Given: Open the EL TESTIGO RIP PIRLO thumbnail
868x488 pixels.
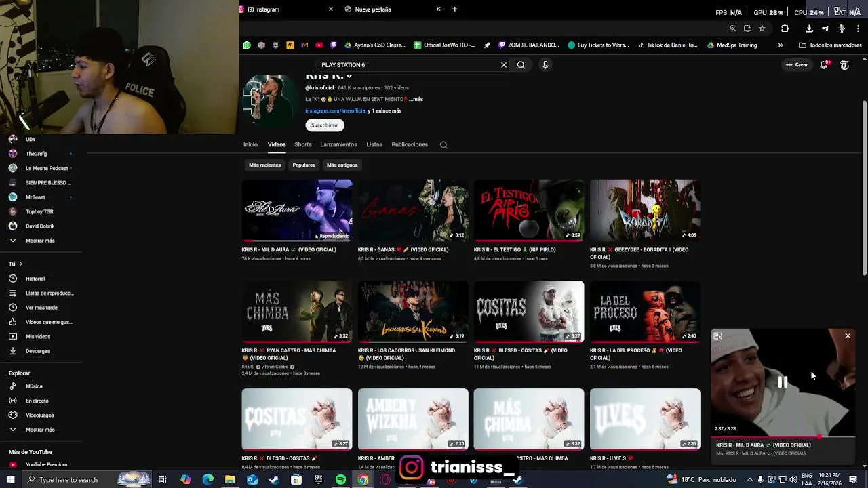Looking at the screenshot, I should coord(529,210).
